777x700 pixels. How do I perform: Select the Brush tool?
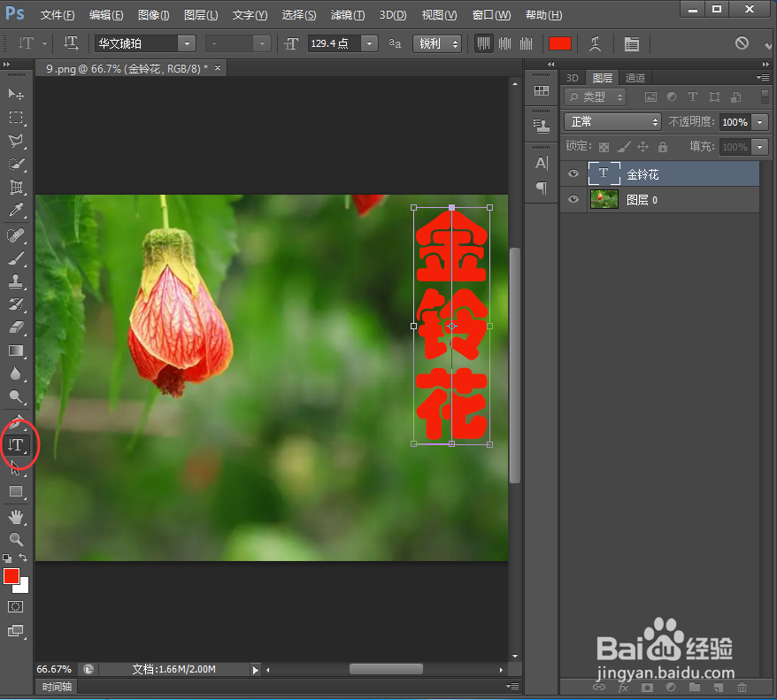[x=16, y=258]
